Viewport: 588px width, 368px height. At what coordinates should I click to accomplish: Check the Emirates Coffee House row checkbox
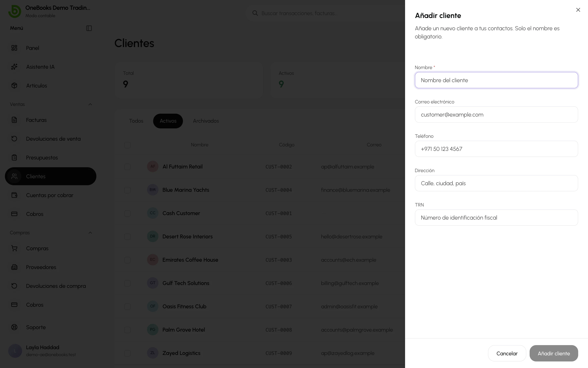[x=127, y=260]
